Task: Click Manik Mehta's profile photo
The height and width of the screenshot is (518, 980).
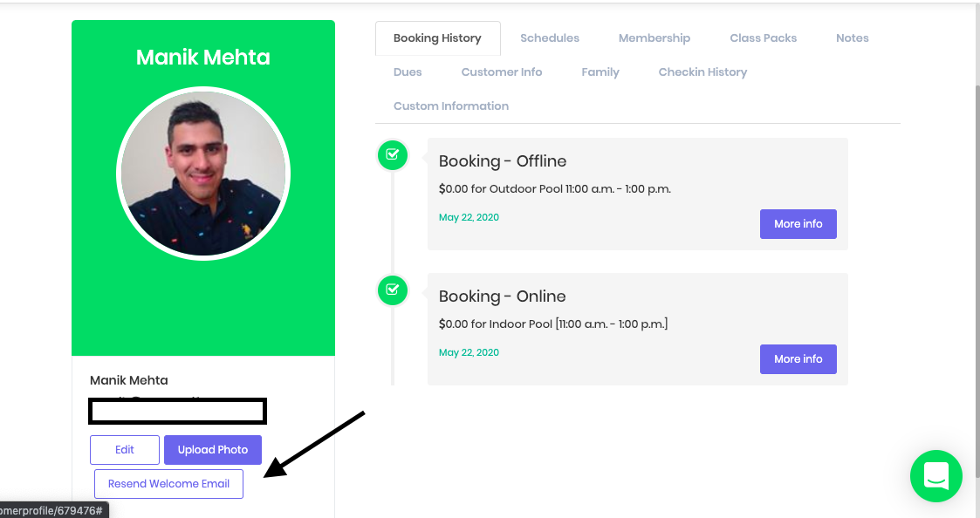Action: (x=203, y=174)
